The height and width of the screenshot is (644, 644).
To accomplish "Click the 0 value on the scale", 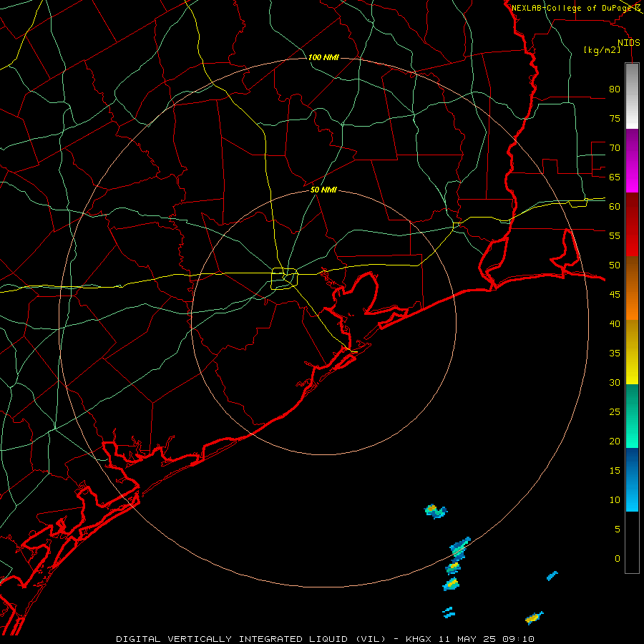I will (x=618, y=559).
